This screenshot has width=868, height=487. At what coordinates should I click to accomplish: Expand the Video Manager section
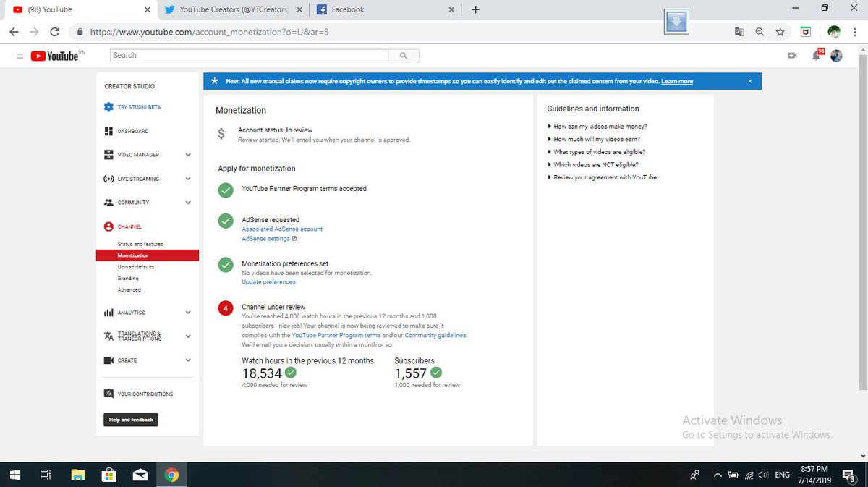188,155
